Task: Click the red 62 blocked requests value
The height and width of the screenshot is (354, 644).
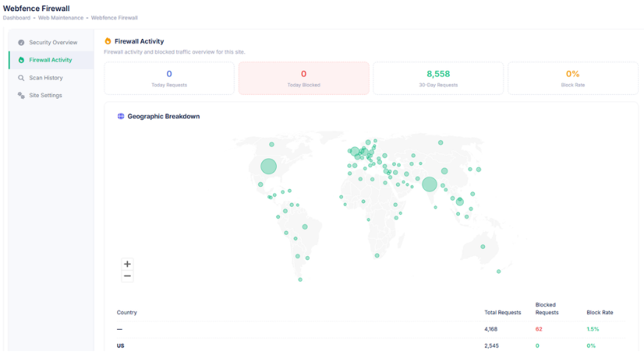Action: coord(539,330)
